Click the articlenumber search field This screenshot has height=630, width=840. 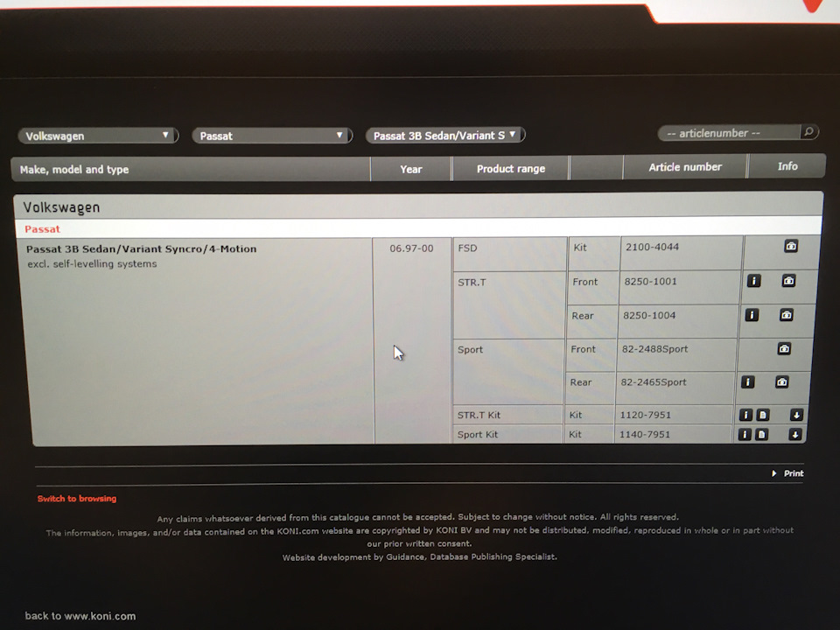[730, 133]
